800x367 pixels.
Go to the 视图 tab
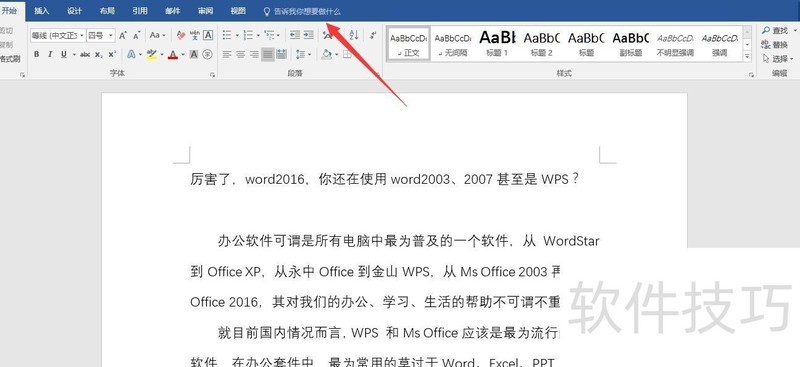[x=238, y=11]
